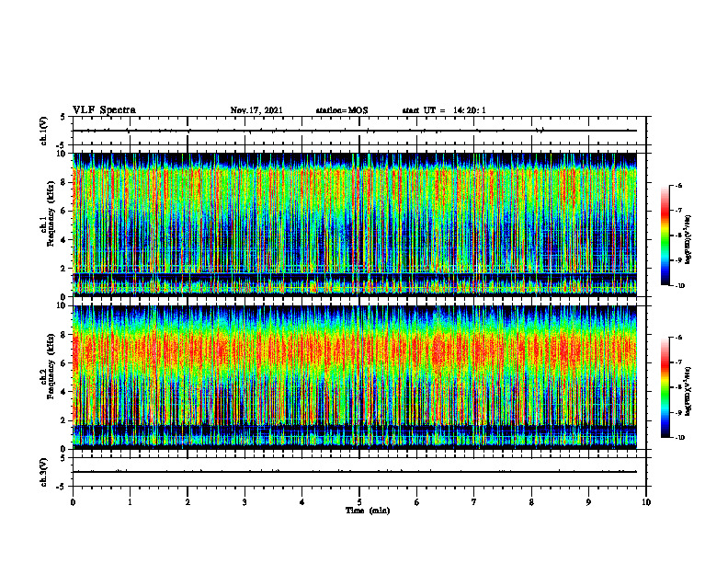Click the "2" kHz tick on ch.1 frequency axis
Viewport: 728px width, 563px height.
64,269
